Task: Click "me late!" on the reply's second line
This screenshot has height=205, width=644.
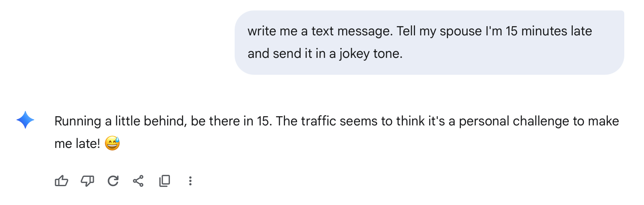Action: click(77, 143)
